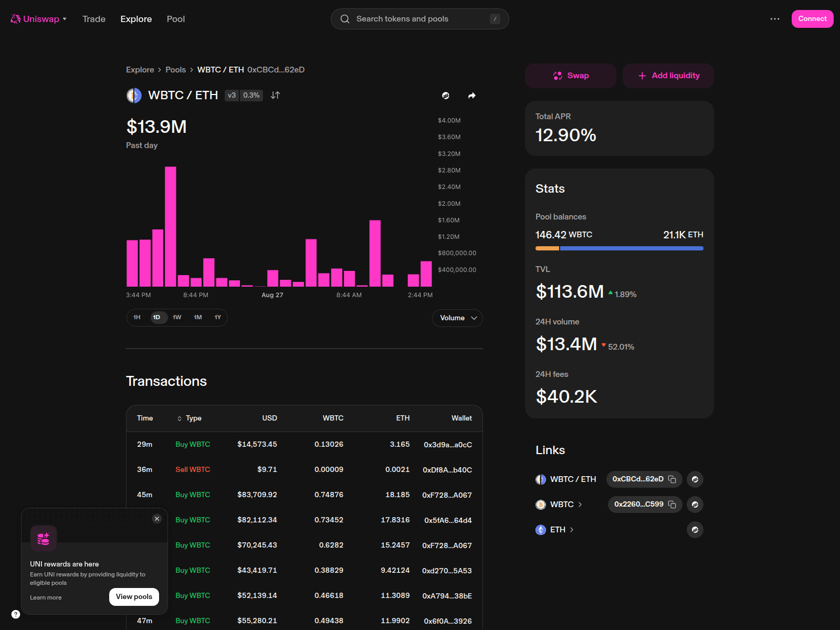This screenshot has height=630, width=840.
Task: Sort transactions by Type column
Action: click(x=189, y=418)
